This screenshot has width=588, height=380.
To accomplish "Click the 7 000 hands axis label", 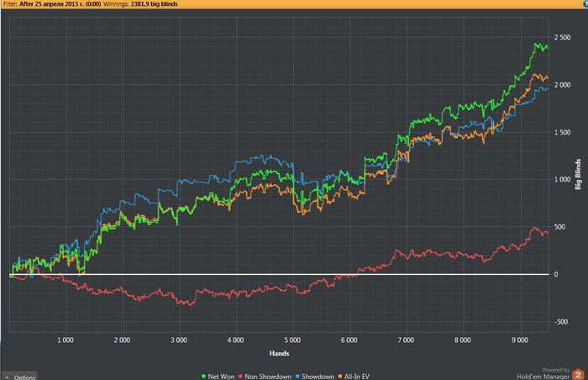I will [x=406, y=340].
